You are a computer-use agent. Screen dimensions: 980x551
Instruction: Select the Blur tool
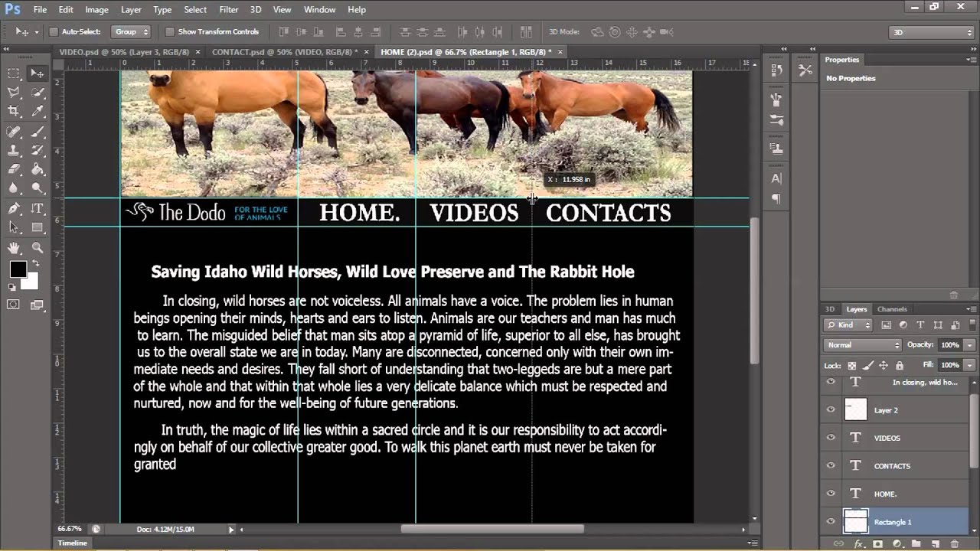tap(14, 188)
